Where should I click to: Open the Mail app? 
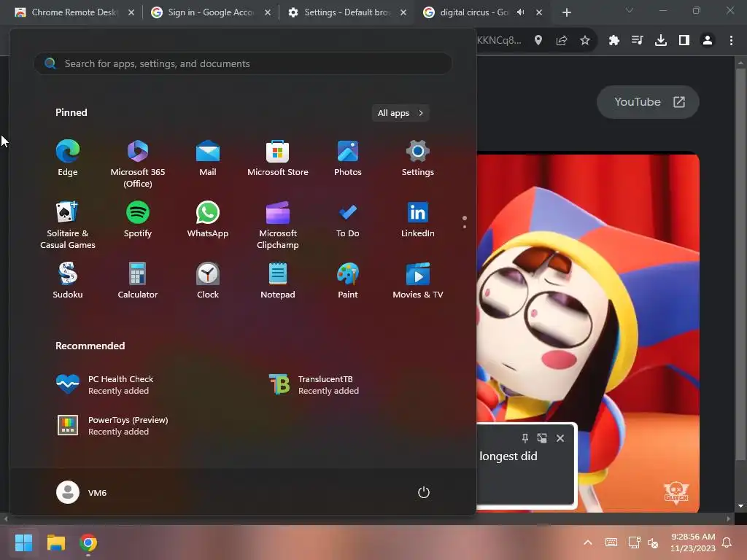[208, 158]
